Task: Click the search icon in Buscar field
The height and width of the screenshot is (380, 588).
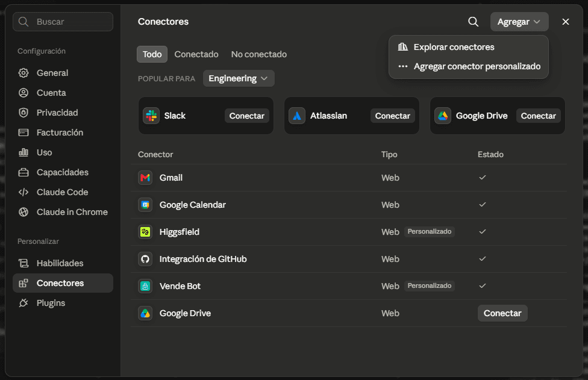Action: [x=23, y=22]
